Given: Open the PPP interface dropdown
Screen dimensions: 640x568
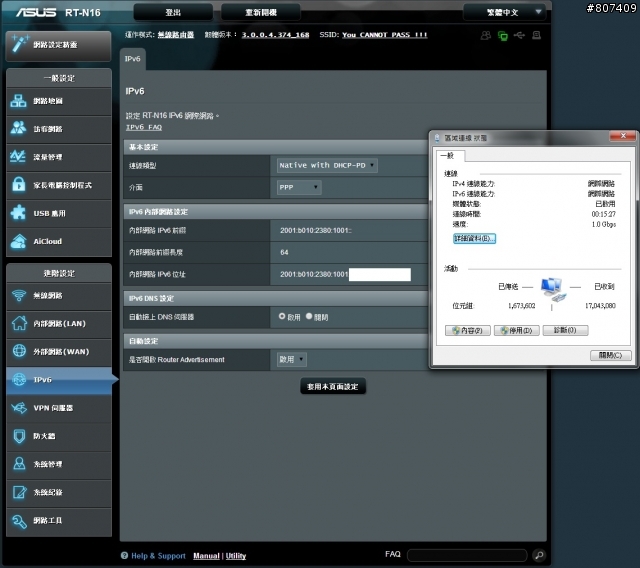Looking at the screenshot, I should pyautogui.click(x=299, y=187).
